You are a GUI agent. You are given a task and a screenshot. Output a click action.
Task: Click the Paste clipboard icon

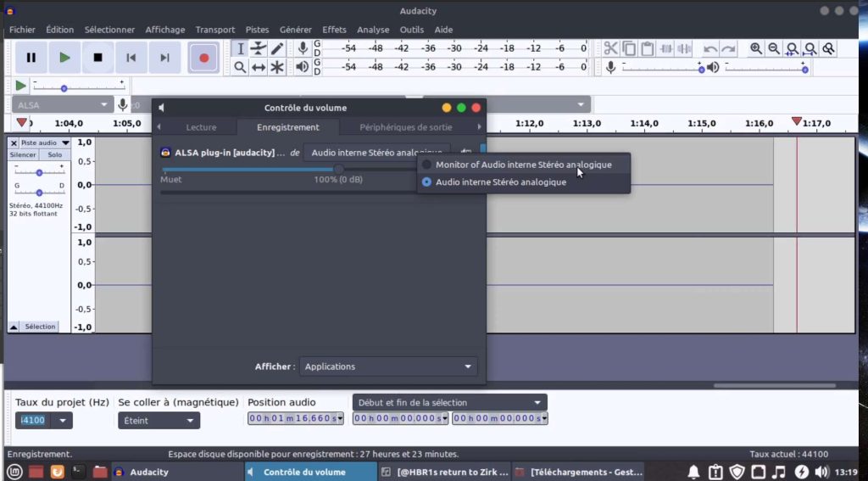point(648,48)
